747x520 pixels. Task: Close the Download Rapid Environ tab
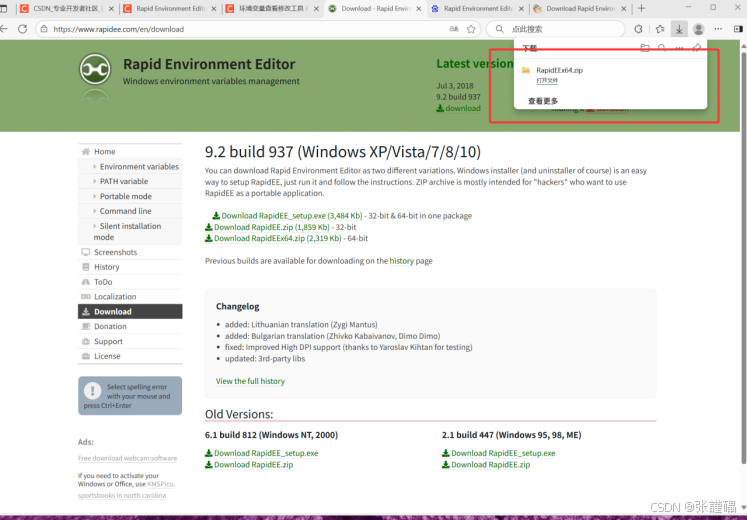[624, 9]
